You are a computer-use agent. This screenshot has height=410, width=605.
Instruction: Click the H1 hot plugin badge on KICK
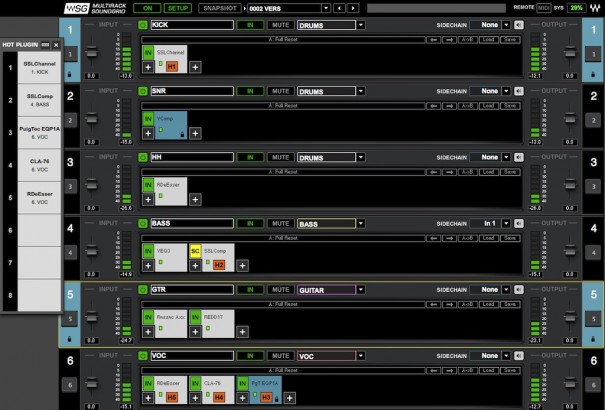pyautogui.click(x=173, y=66)
